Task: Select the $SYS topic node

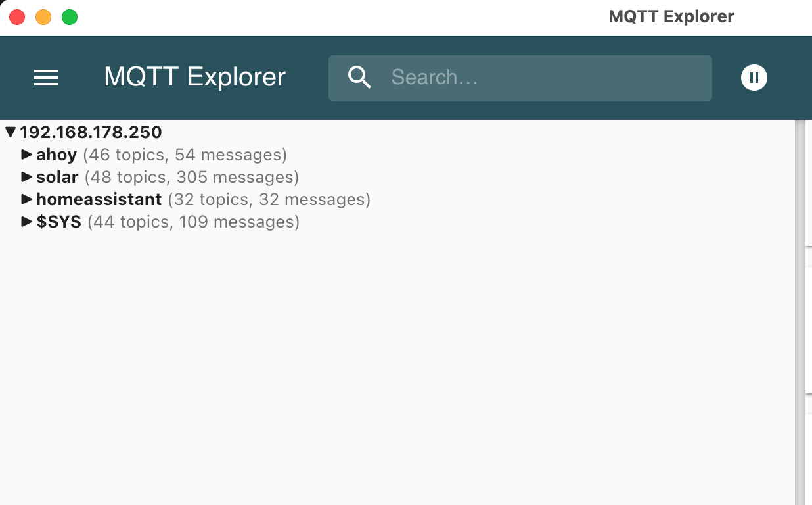Action: coord(60,222)
